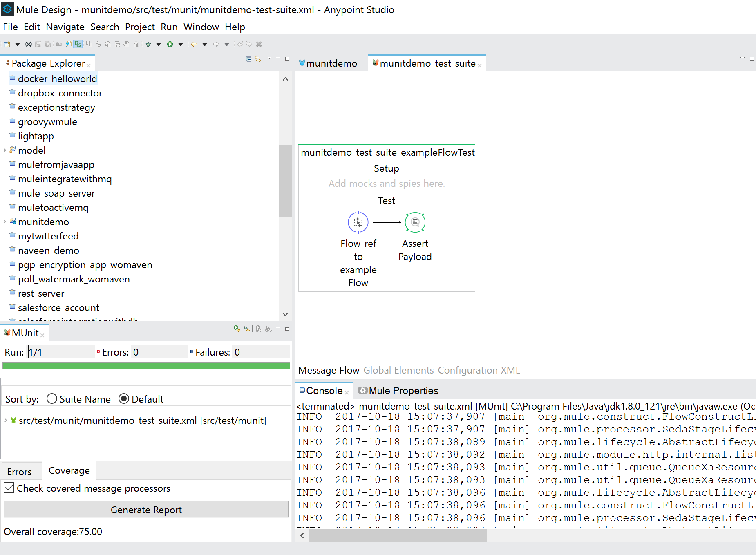The height and width of the screenshot is (555, 756).
Task: Click the grayed debug failed tests icon
Action: [x=268, y=329]
